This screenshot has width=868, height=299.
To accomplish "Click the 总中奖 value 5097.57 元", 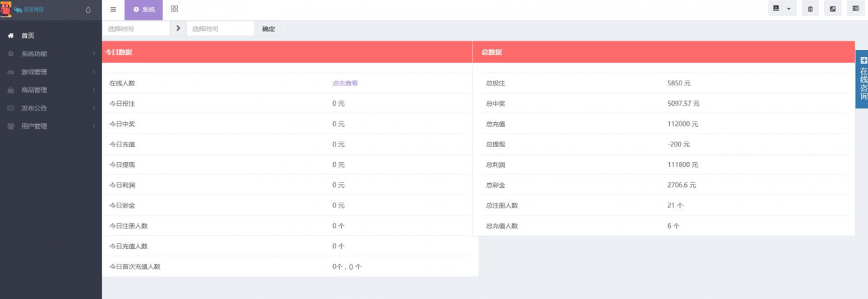I will coord(684,104).
